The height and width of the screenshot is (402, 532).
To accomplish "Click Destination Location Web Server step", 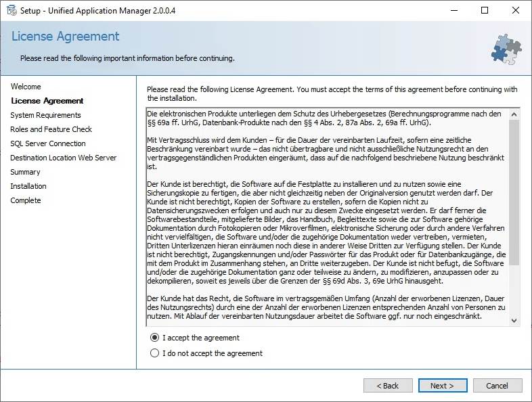I will 64,158.
